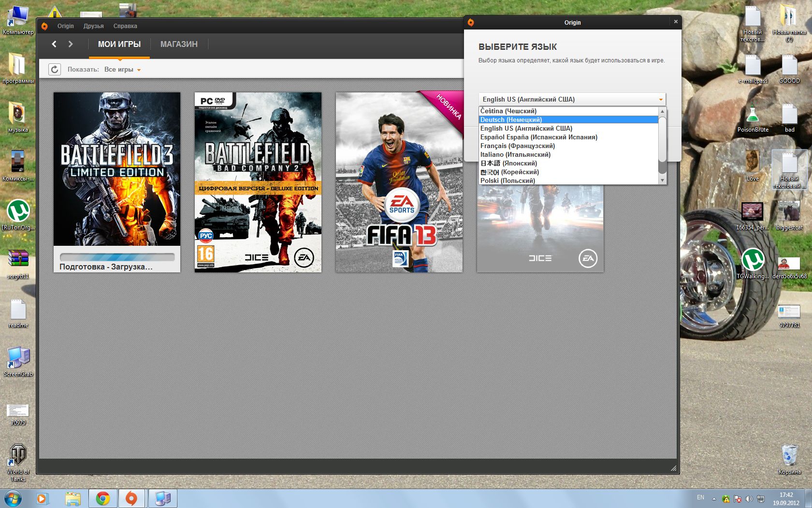Viewport: 812px width, 508px height.
Task: Click the dimmed Battlefield game tile
Action: pyautogui.click(x=540, y=228)
